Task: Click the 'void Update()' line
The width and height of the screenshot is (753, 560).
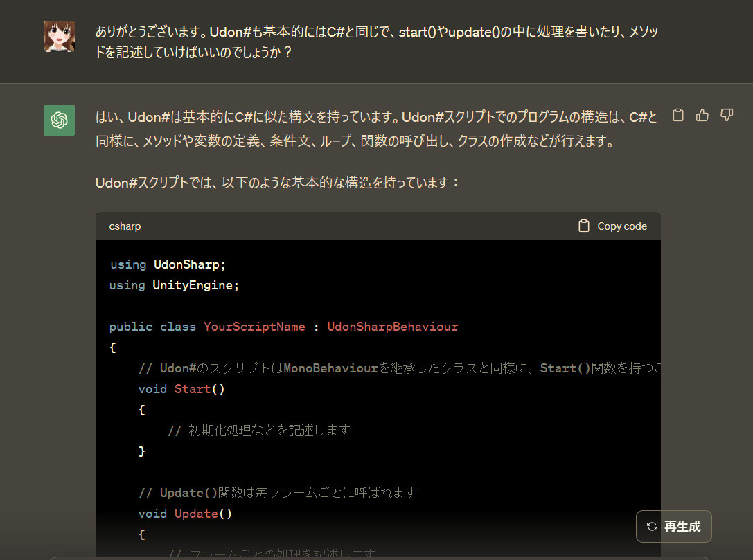Action: (x=185, y=514)
